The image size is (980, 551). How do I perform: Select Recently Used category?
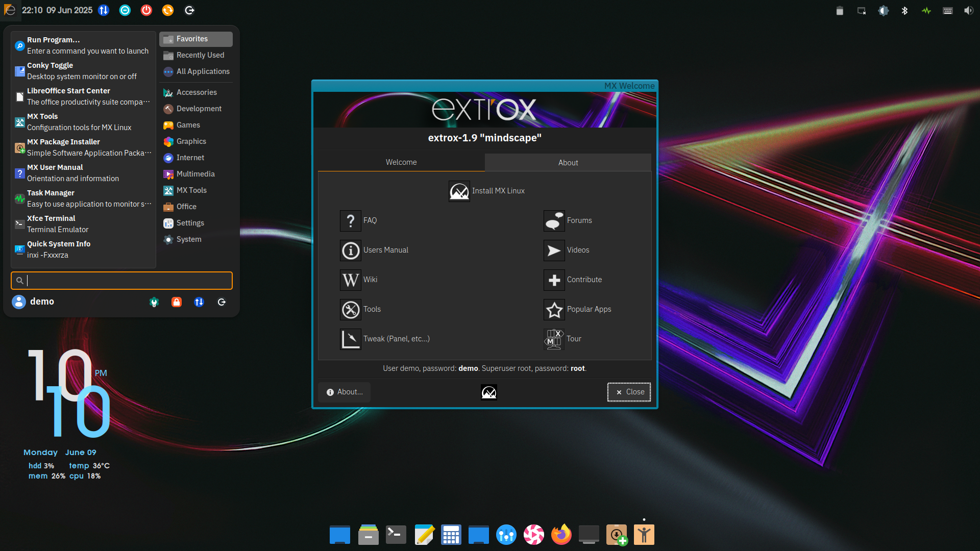tap(196, 55)
